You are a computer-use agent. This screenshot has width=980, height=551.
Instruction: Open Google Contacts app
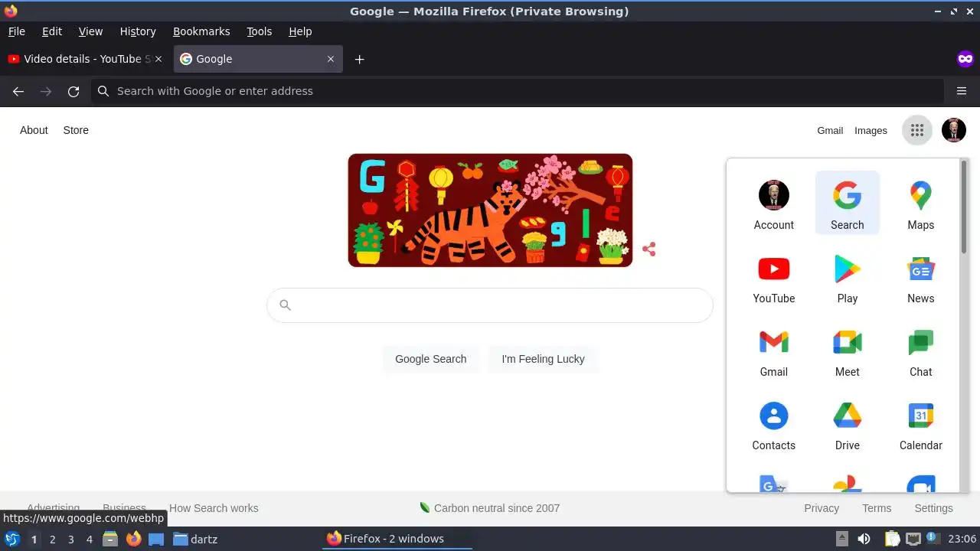[773, 423]
